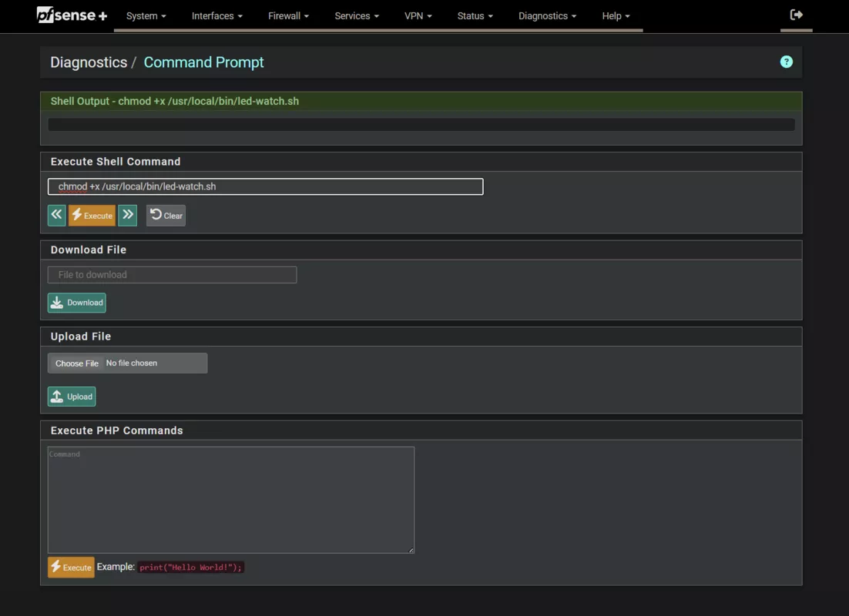Open the Status menu
Screen dimensions: 849x616
(474, 15)
